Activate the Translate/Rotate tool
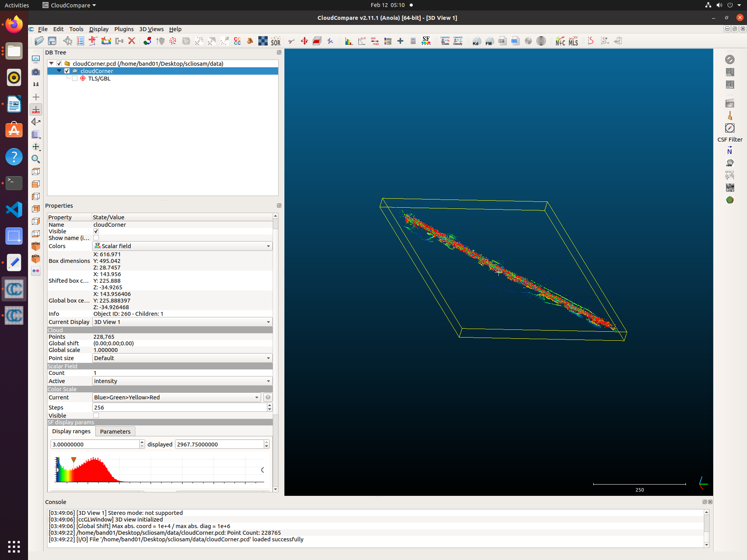747x560 pixels. [305, 41]
